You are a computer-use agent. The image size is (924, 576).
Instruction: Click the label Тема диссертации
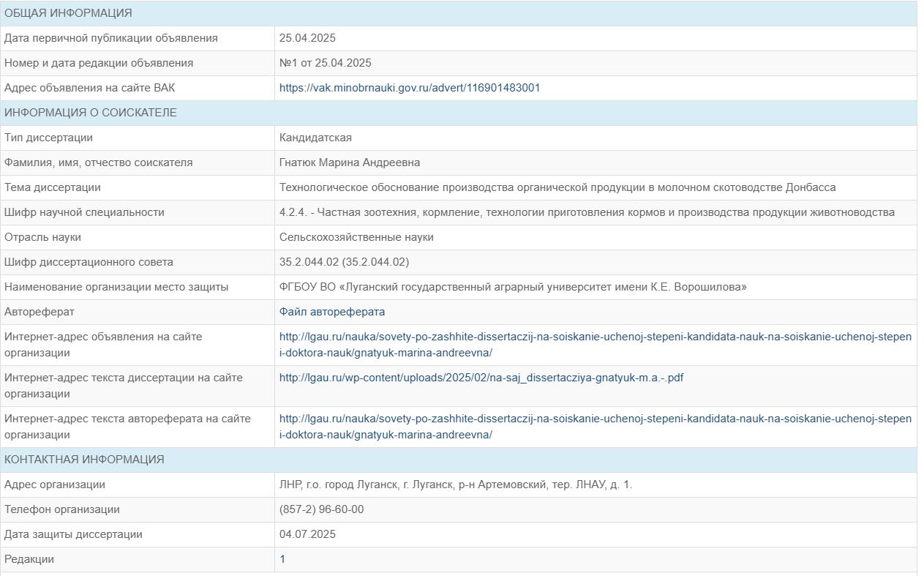point(53,187)
